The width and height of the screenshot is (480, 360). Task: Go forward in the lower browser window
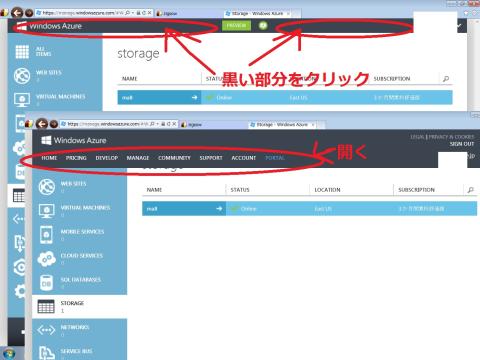(54, 124)
